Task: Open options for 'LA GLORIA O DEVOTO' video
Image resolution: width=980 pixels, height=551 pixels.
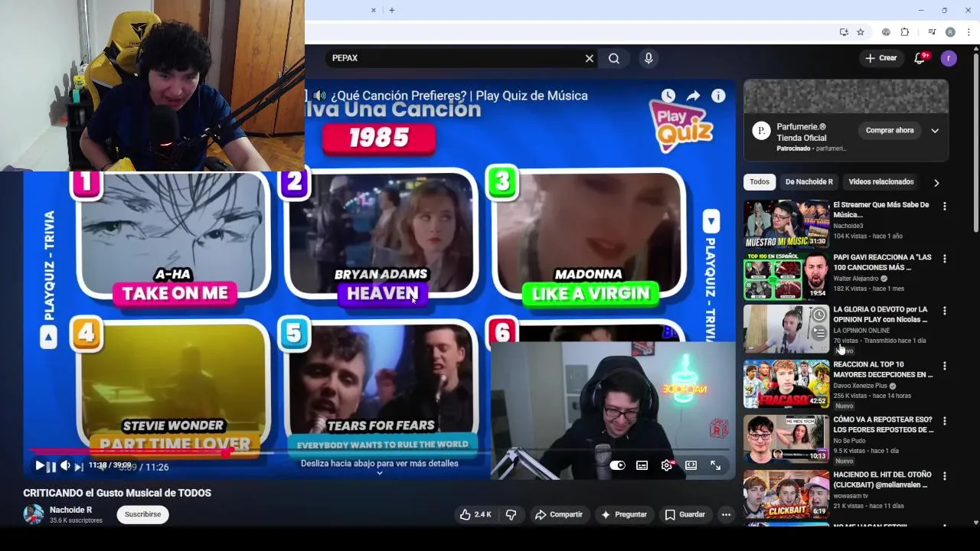Action: (x=945, y=311)
